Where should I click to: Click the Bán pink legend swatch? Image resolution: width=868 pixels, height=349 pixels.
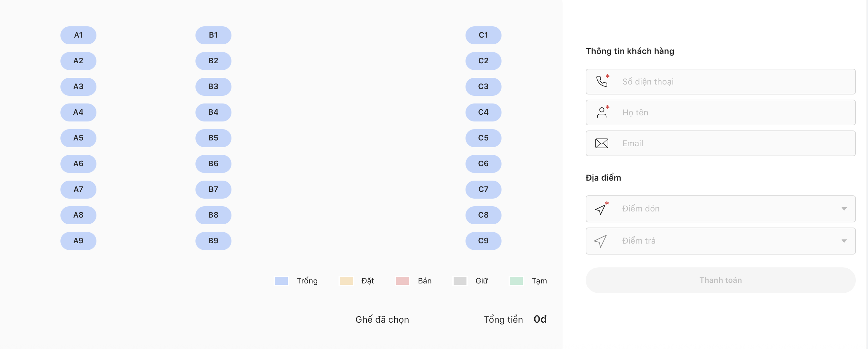click(x=402, y=281)
